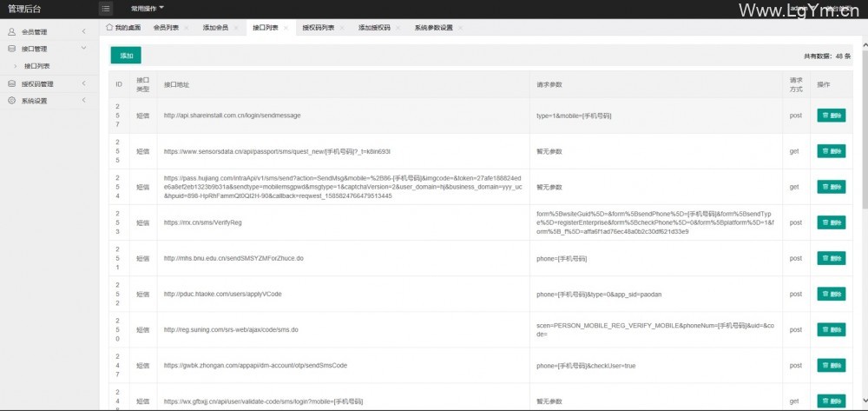Delete the rrx.cn/sms/VerifyReg row
Viewport: 868px width, 411px height.
832,222
